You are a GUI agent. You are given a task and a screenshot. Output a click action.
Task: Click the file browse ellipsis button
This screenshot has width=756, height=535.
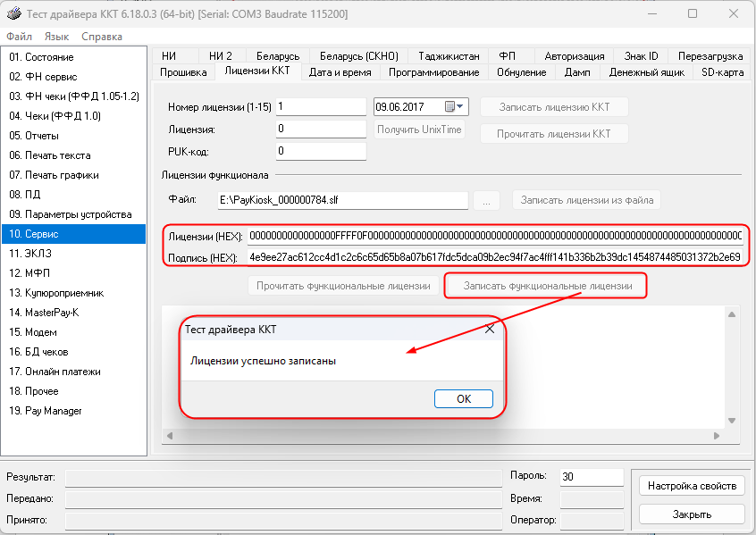pyautogui.click(x=486, y=201)
